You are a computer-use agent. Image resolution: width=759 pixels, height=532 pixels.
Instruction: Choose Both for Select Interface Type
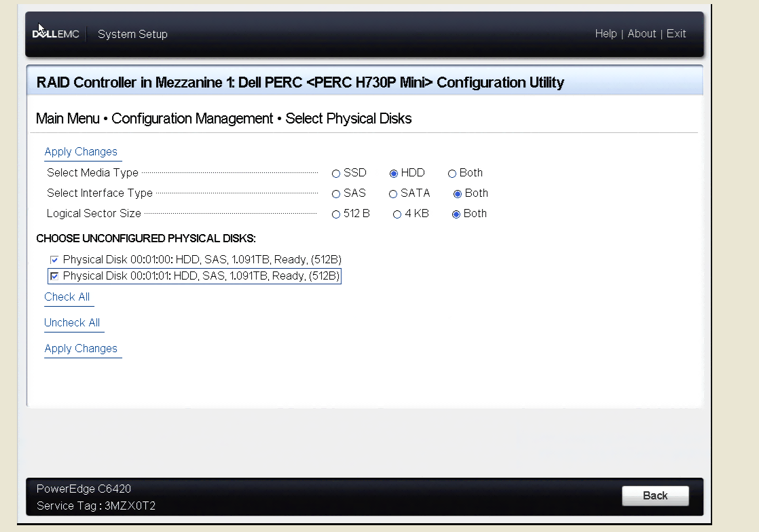point(458,194)
